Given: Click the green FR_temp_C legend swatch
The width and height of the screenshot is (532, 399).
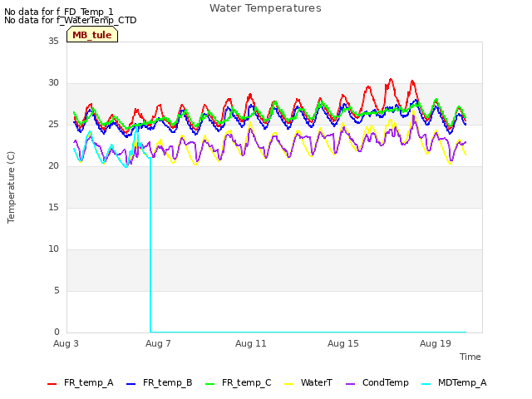Looking at the screenshot, I should click(x=210, y=384).
